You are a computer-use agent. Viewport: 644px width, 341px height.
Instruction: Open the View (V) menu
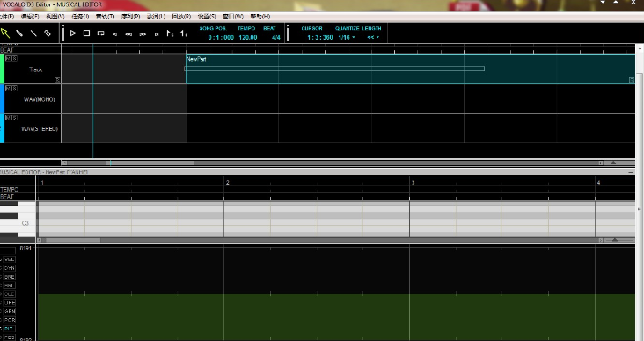(x=55, y=17)
